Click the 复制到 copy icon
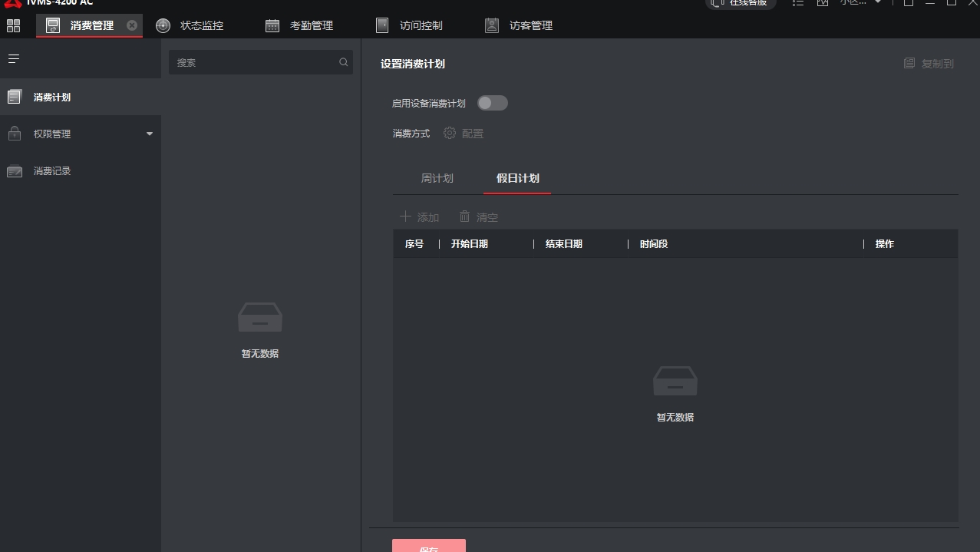980x552 pixels. (909, 63)
